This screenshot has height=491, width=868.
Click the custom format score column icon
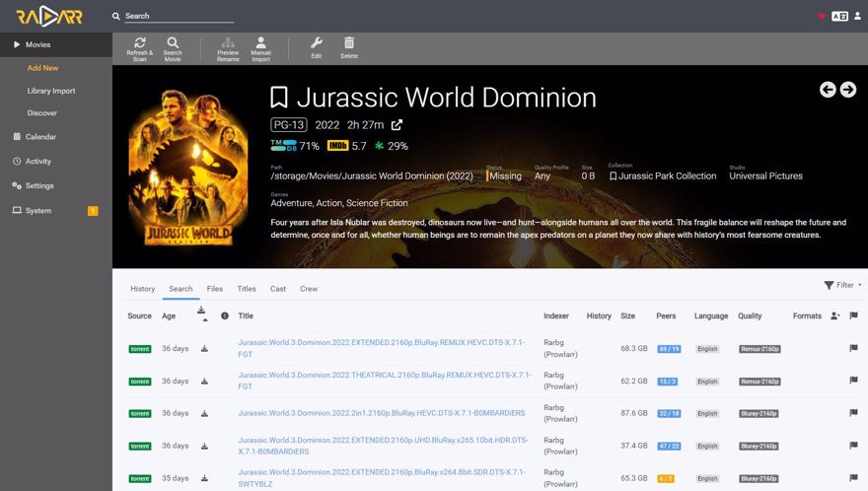[835, 316]
